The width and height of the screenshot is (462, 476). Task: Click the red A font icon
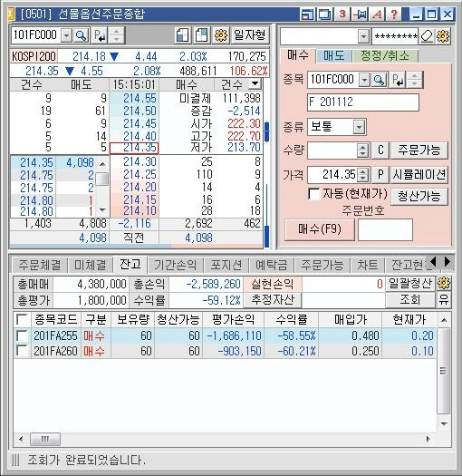(377, 14)
